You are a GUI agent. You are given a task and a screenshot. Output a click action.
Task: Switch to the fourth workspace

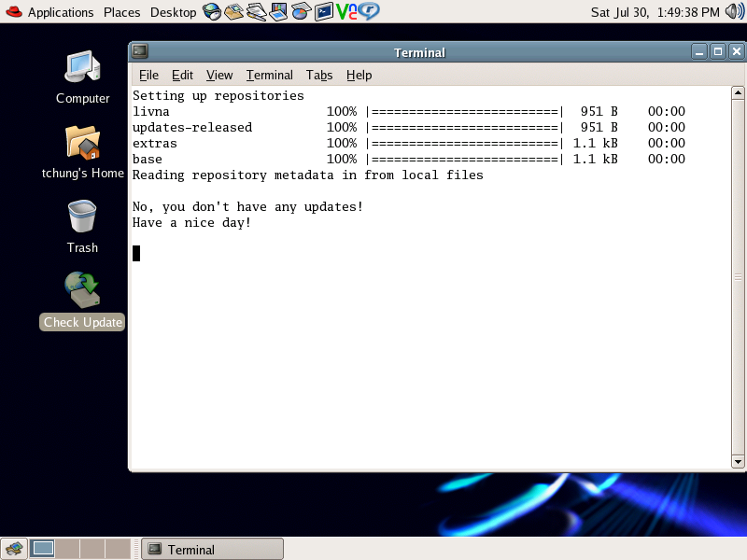tap(118, 549)
